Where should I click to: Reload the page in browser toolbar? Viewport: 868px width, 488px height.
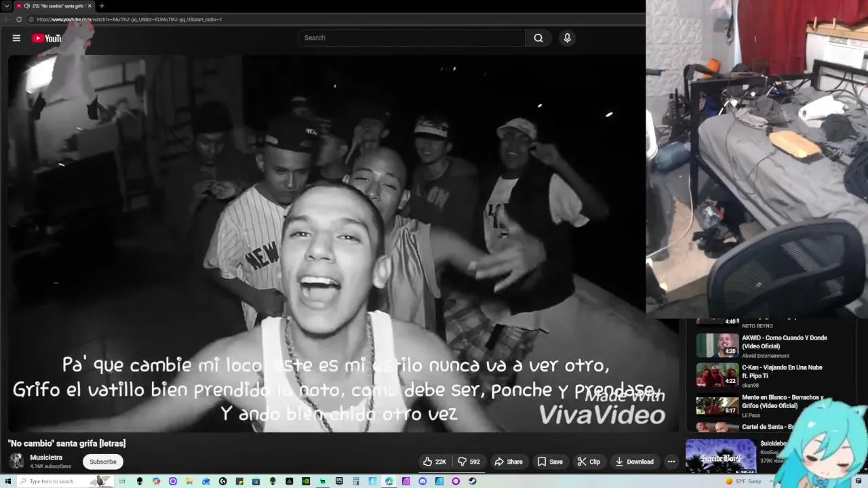coord(19,19)
